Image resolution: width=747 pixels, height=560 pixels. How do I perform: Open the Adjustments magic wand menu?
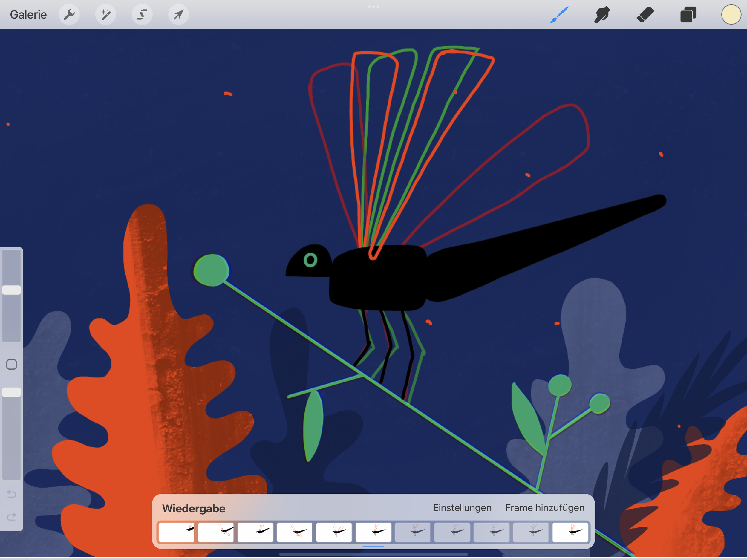tap(106, 15)
